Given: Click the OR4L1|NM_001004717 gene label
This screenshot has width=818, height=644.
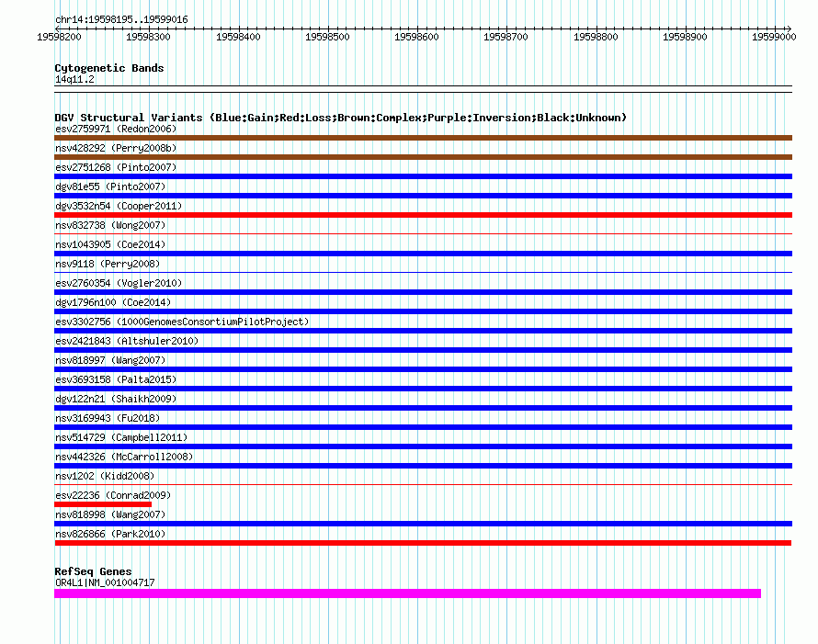Looking at the screenshot, I should click(x=105, y=582).
